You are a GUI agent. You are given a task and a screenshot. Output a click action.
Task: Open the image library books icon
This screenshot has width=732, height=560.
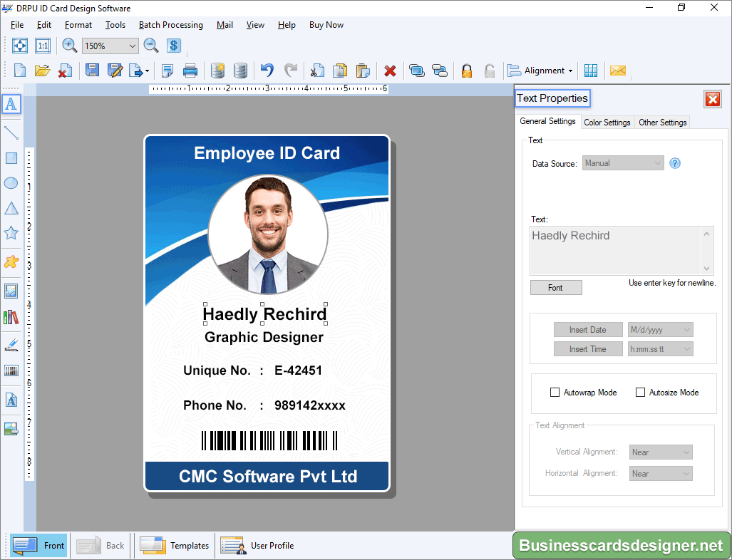coord(11,317)
